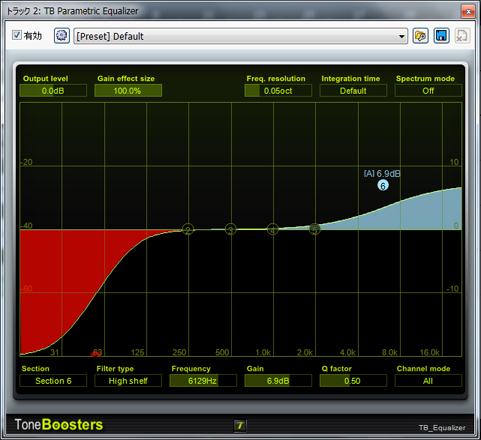This screenshot has height=440, width=481.
Task: Toggle the 有効 enable checkbox
Action: (17, 35)
